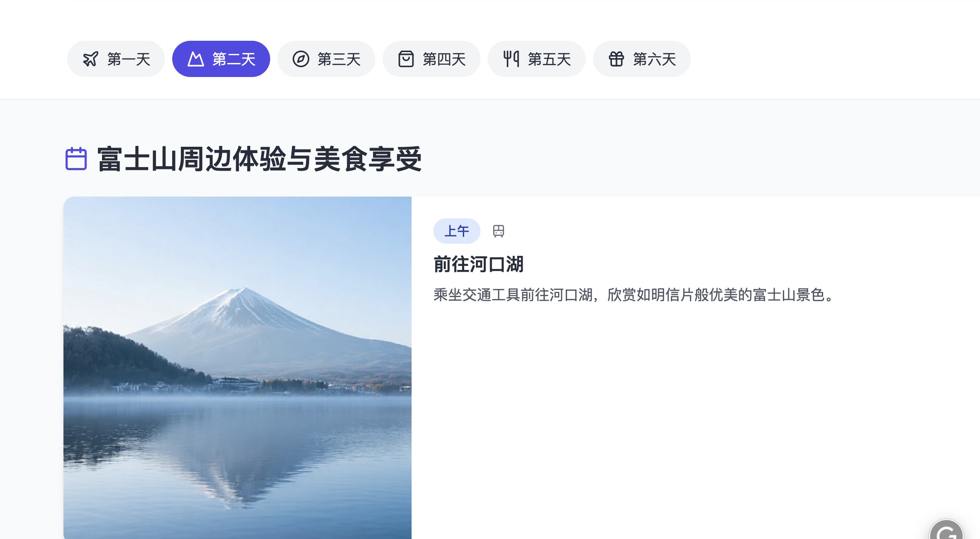Show the 第五天 schedule tab
980x539 pixels.
(x=537, y=59)
